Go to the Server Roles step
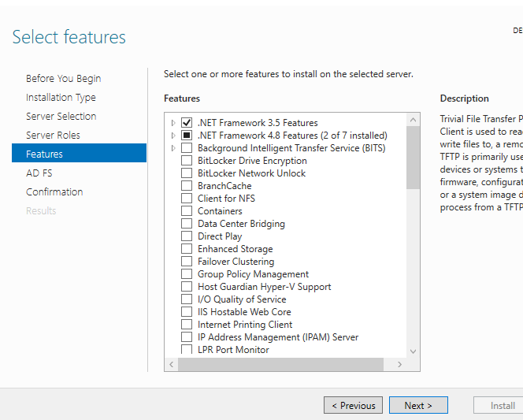The image size is (523, 420). (x=53, y=135)
